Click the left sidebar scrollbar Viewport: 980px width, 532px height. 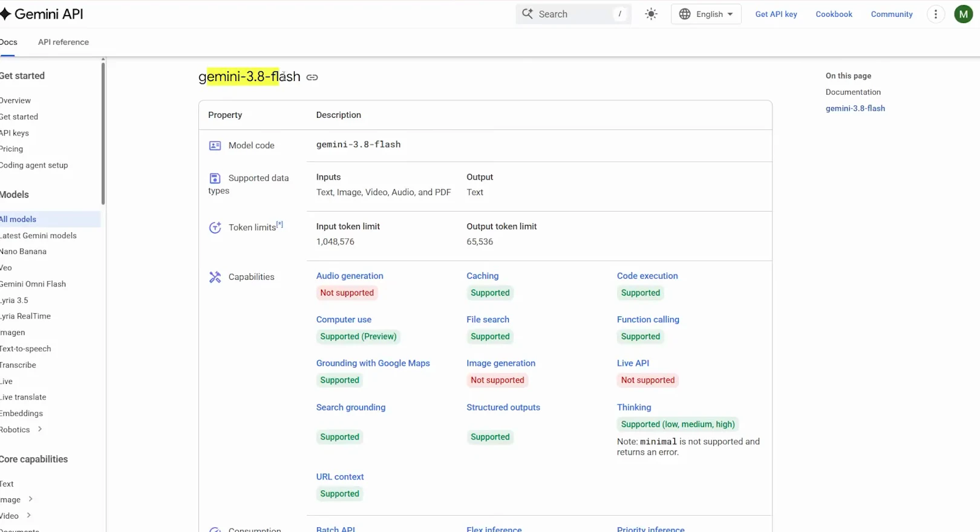(x=103, y=133)
